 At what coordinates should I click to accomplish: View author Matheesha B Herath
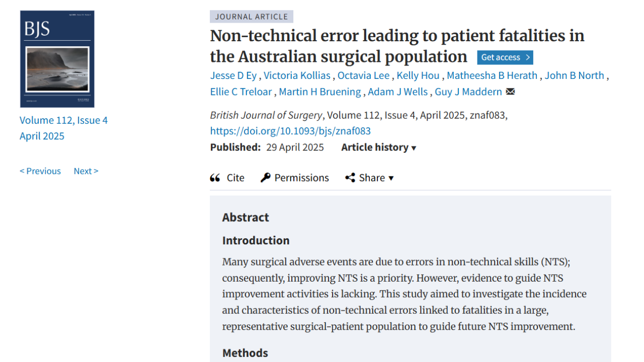pos(492,75)
